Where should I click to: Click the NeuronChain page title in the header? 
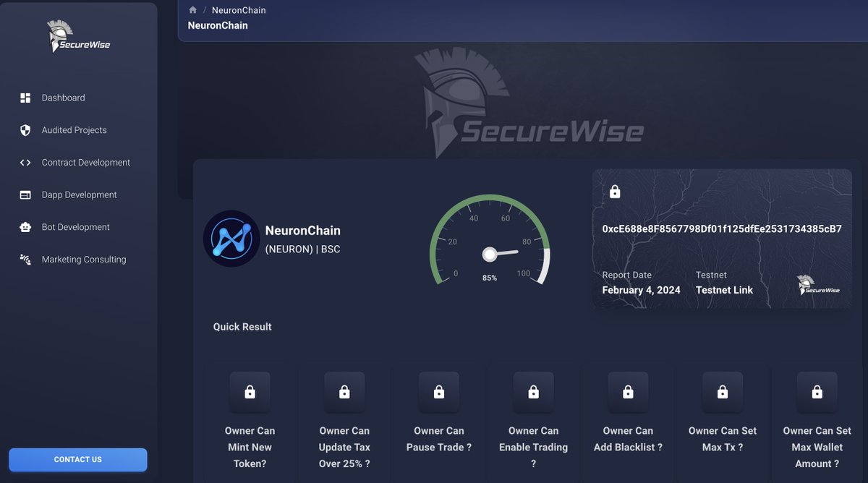pos(218,25)
